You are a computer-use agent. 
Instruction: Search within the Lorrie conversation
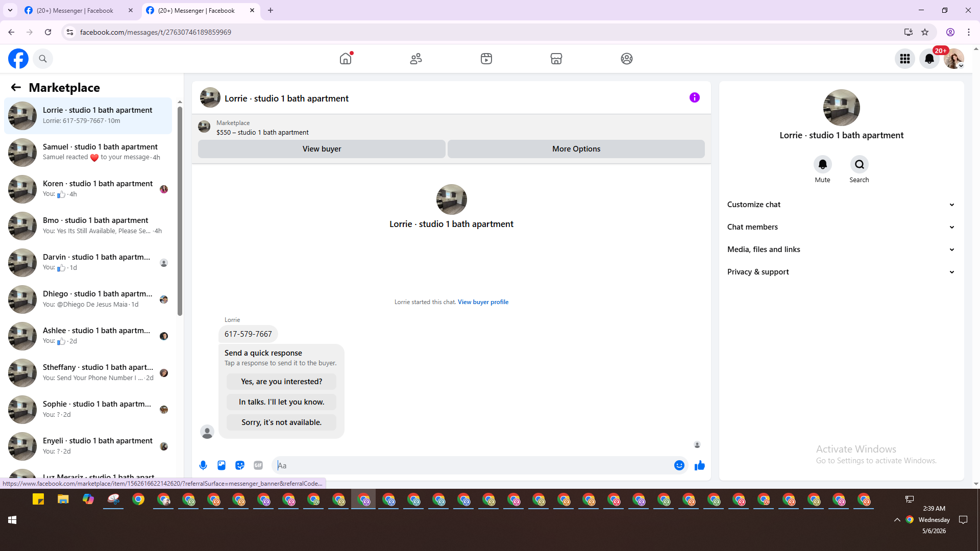click(860, 164)
